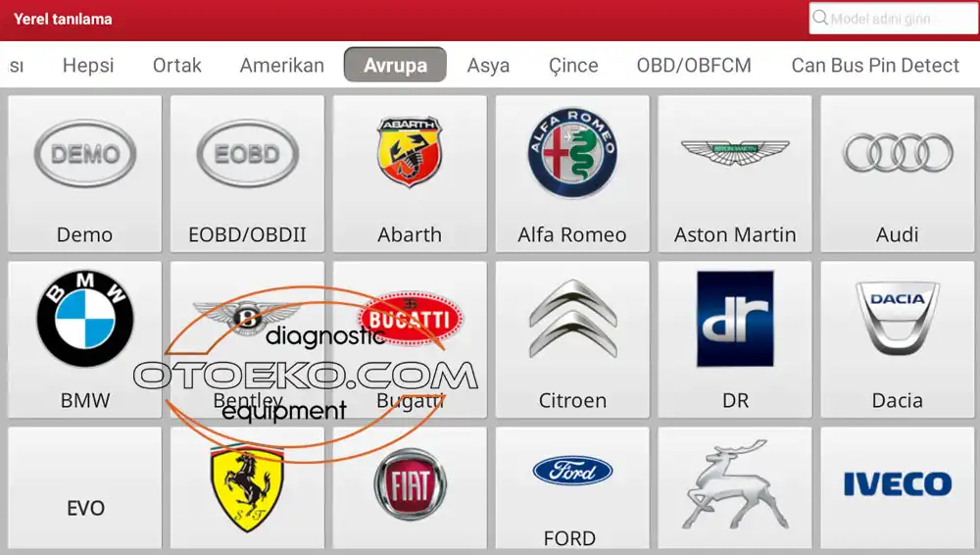Open the Ferrari horse logo tile
This screenshot has height=555, width=980.
click(247, 488)
